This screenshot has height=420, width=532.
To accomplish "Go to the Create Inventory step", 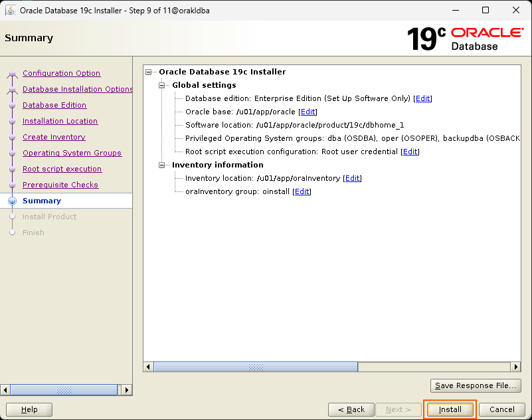I will 54,137.
